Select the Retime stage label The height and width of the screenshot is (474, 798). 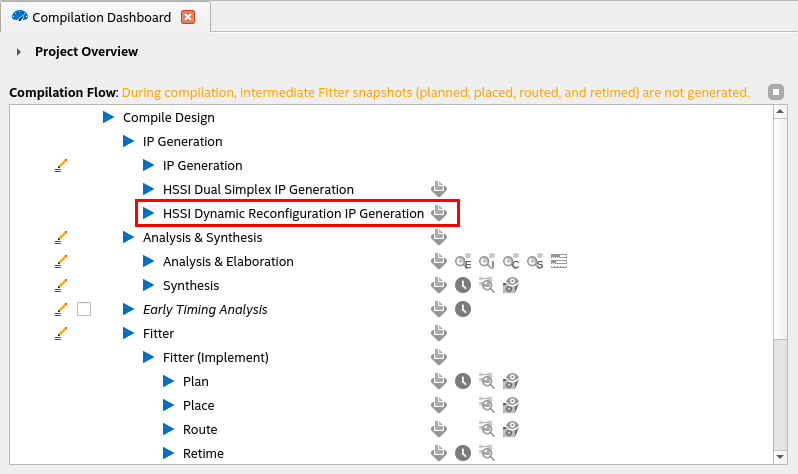point(203,453)
